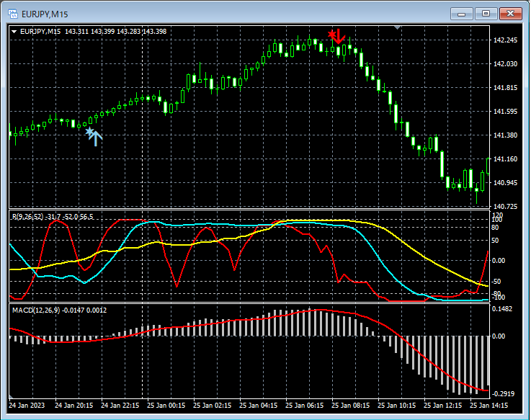Click the 25 Jan 04:15 time label
The height and width of the screenshot is (420, 531).
click(x=259, y=406)
